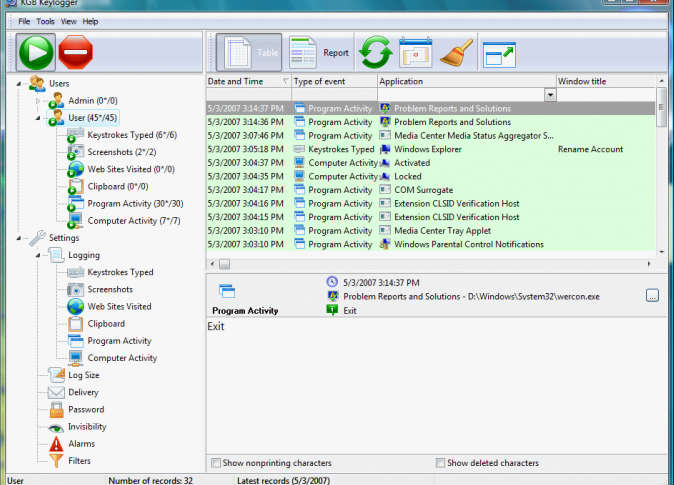This screenshot has height=485, width=674.
Task: Enable Show deleted characters checkbox
Action: pyautogui.click(x=441, y=463)
